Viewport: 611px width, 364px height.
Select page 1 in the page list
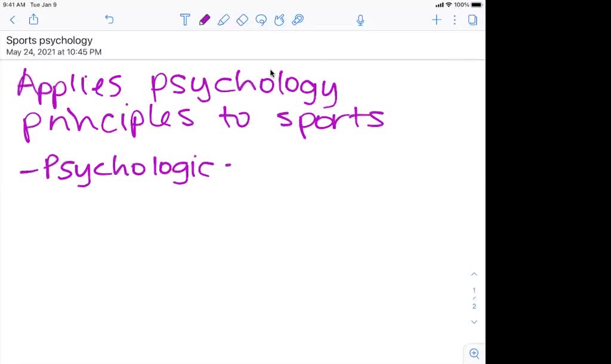[x=474, y=291]
